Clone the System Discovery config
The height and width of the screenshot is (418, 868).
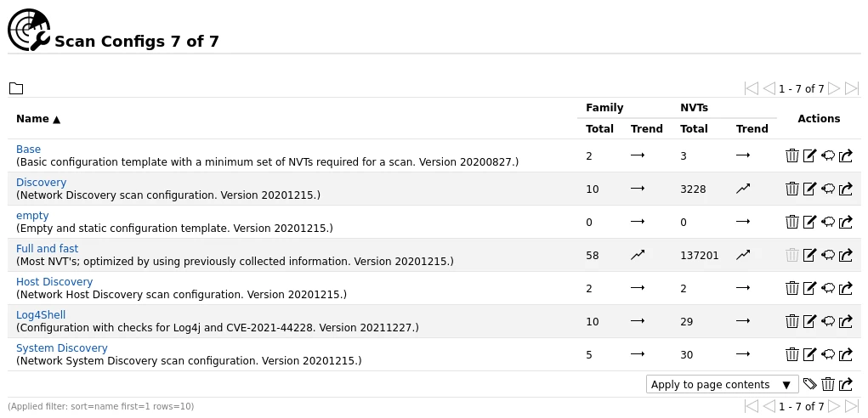(827, 354)
